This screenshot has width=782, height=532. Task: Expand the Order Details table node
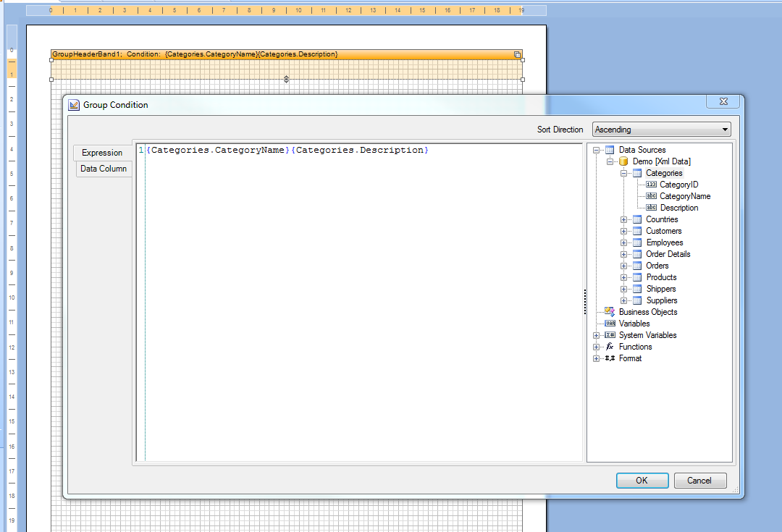(x=623, y=254)
